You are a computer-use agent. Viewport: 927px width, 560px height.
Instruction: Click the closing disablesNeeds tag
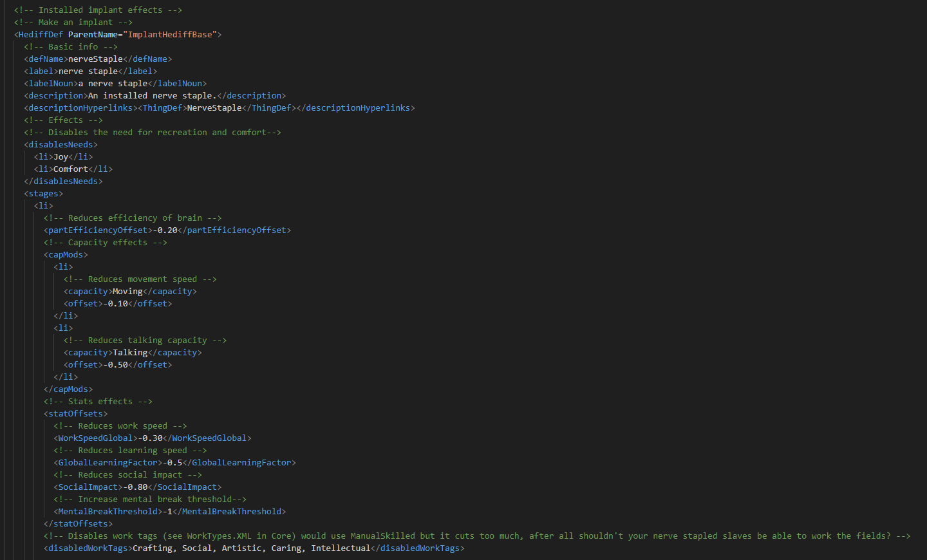pos(64,182)
